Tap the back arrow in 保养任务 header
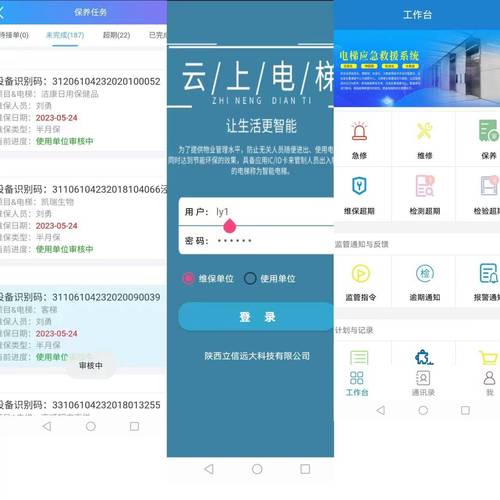This screenshot has width=500, height=500. coord(2,12)
